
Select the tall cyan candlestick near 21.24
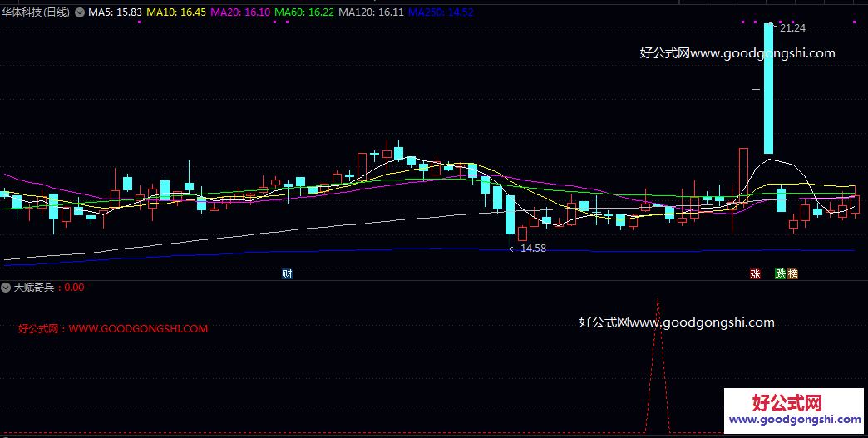(768, 88)
